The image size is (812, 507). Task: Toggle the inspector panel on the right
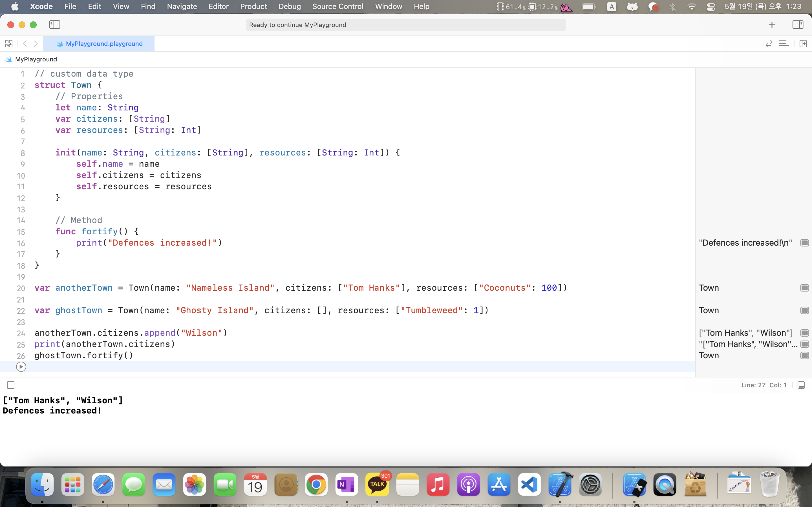[x=798, y=25]
